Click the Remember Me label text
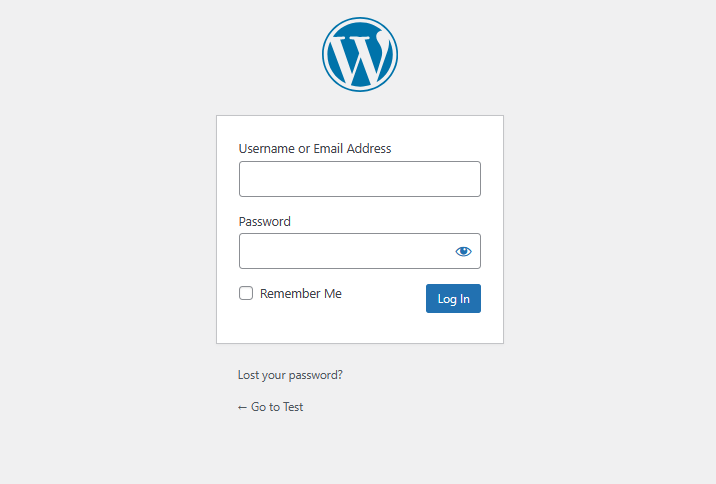 [x=300, y=294]
